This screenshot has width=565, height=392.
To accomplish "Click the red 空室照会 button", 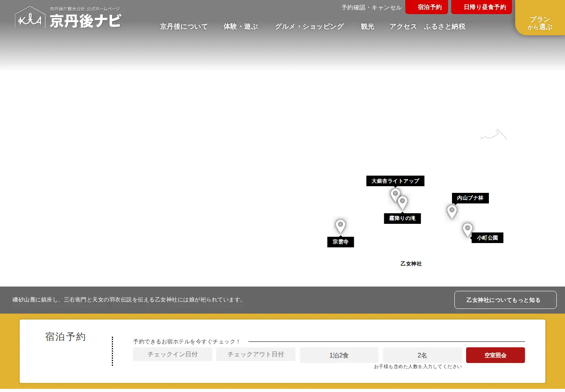I will 496,355.
